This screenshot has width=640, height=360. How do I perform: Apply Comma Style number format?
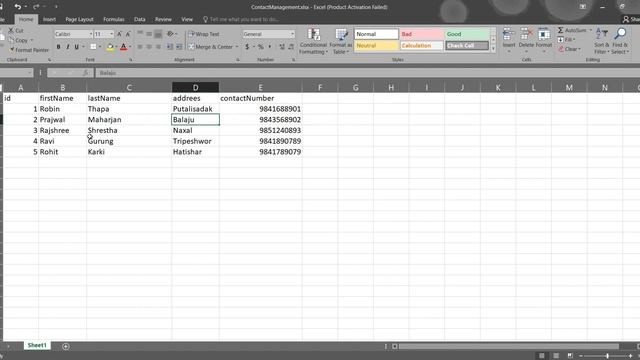[269, 47]
